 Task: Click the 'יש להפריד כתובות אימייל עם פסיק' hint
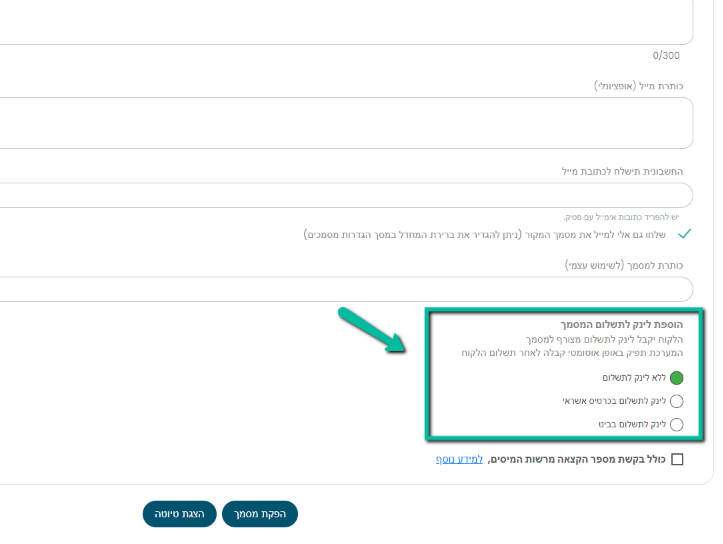[621, 217]
